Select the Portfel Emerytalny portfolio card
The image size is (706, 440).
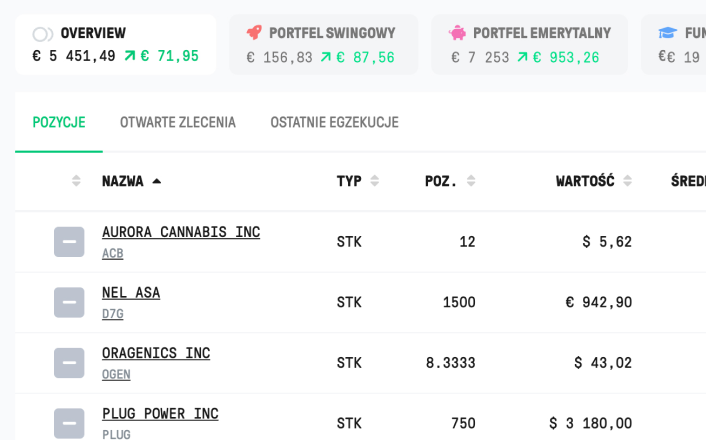pyautogui.click(x=530, y=45)
